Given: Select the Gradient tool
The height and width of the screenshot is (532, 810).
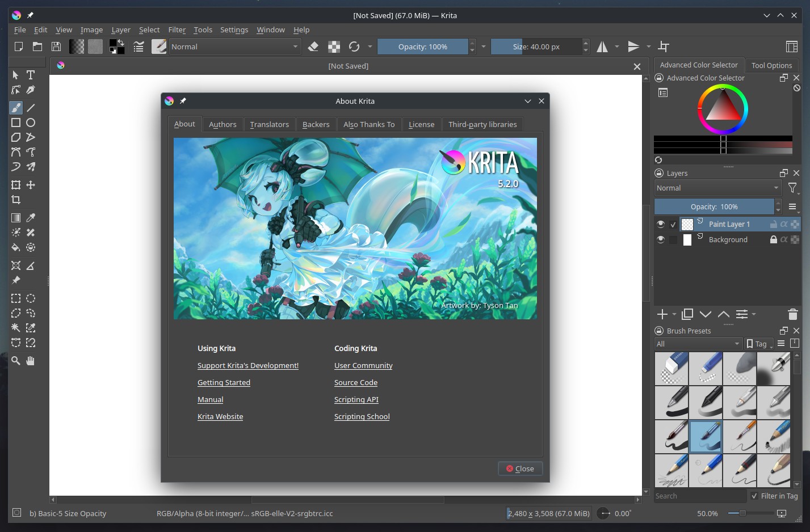Looking at the screenshot, I should tap(16, 218).
